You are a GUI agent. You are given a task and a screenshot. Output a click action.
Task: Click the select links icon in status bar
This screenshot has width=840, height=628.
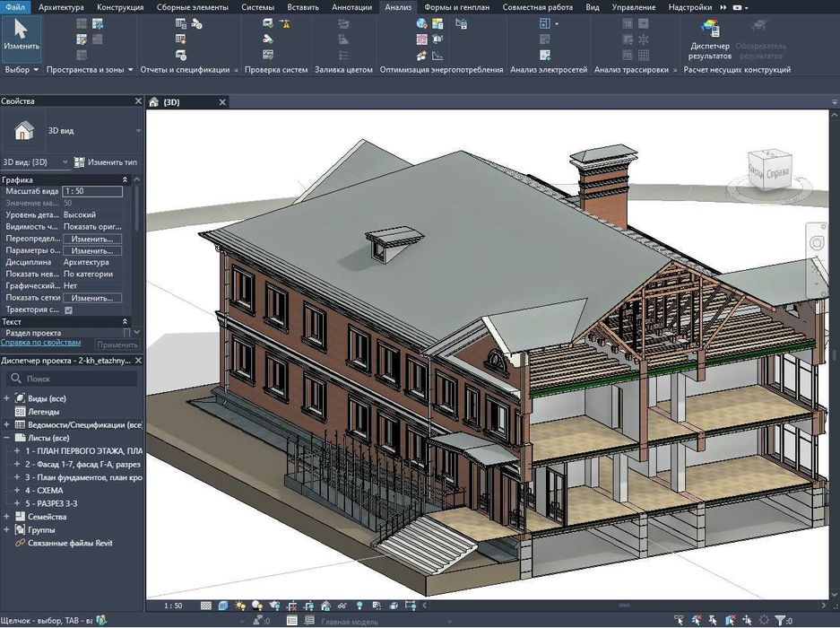click(x=679, y=620)
